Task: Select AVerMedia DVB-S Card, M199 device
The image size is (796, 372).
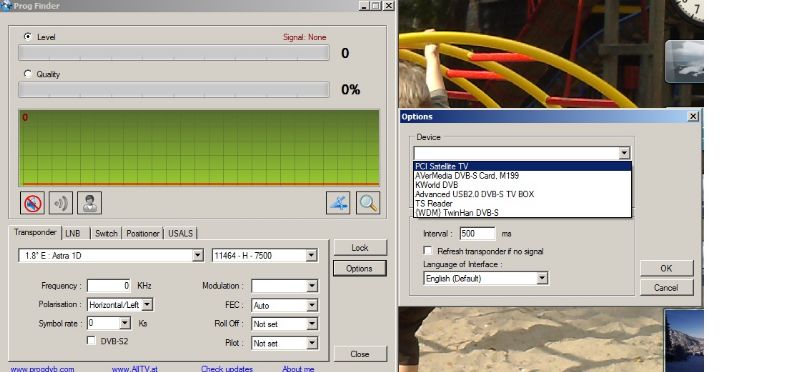Action: (522, 176)
